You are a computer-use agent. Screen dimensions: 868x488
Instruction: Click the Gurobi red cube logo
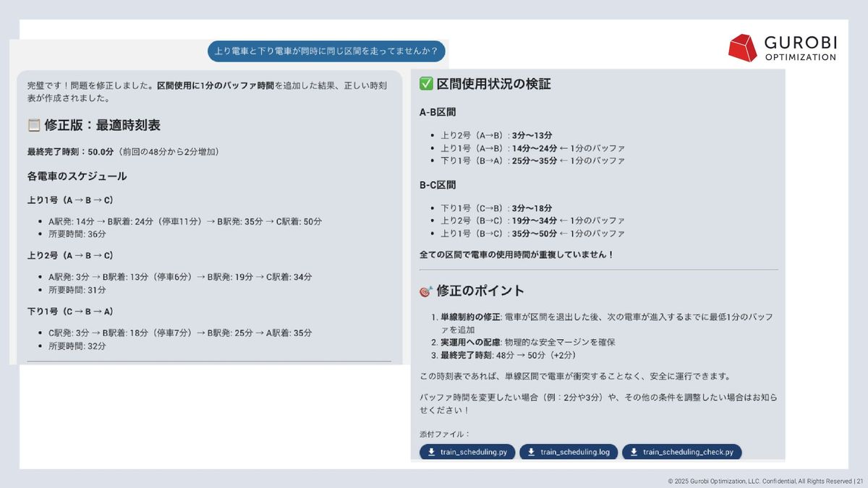point(743,48)
